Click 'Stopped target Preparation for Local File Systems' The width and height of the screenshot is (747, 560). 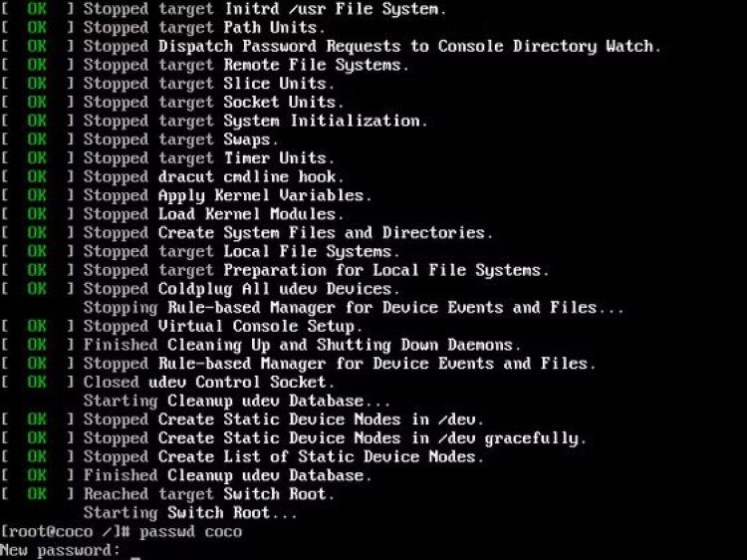point(317,270)
